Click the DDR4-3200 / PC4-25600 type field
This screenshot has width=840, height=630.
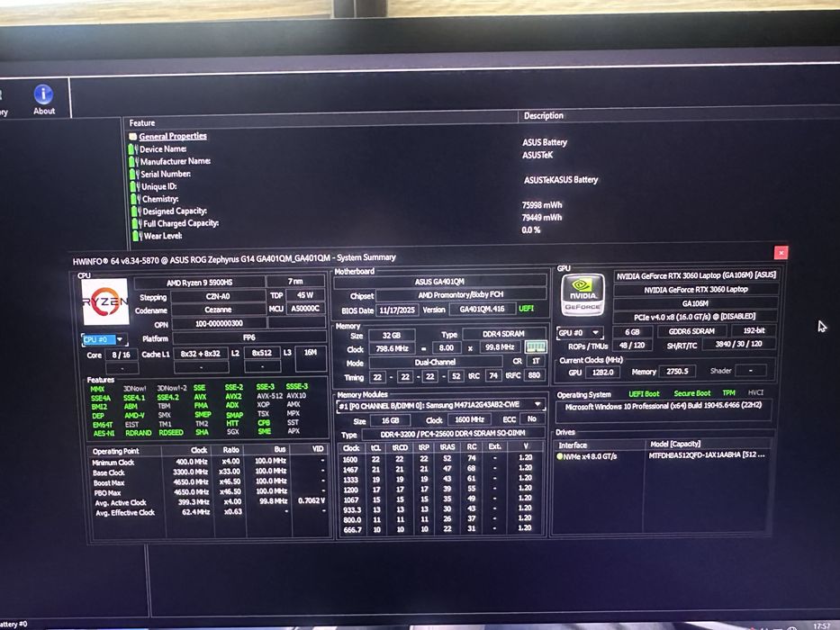coord(453,433)
